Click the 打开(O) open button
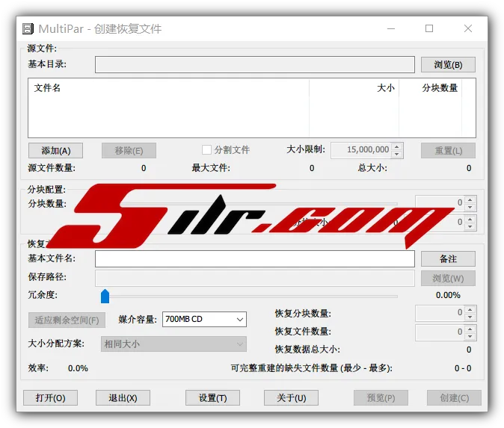504x428 pixels. click(50, 398)
